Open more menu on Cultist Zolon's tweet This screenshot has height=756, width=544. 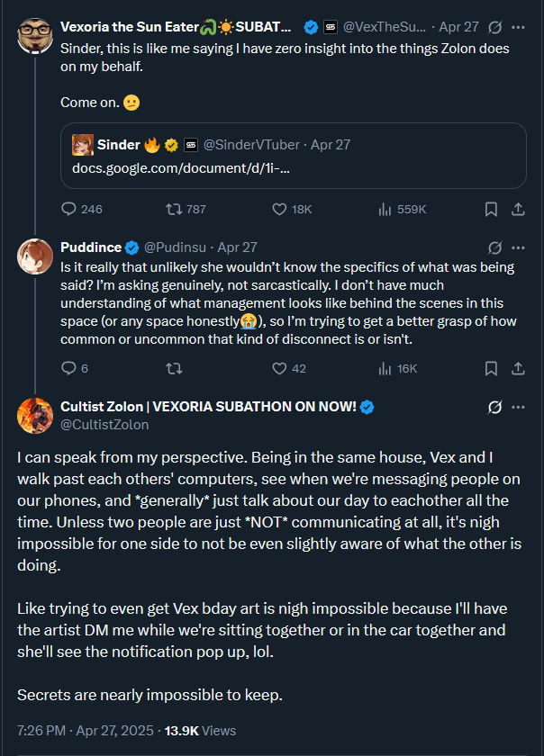(518, 407)
